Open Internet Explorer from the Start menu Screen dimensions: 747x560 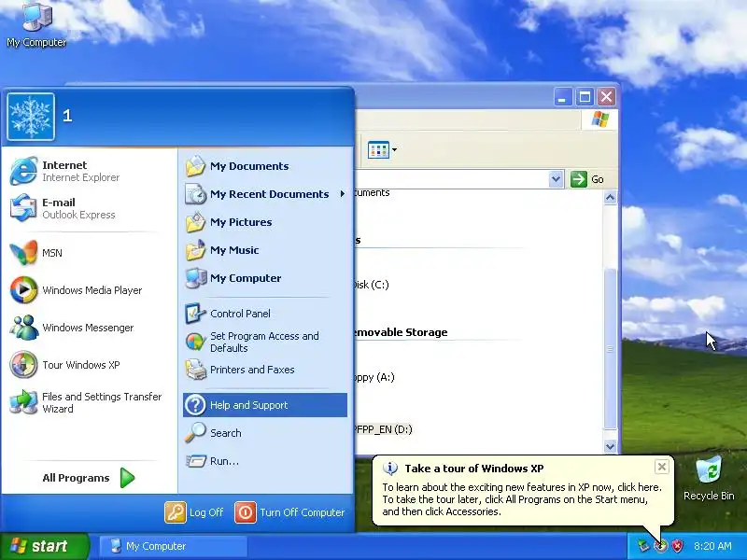click(x=88, y=171)
